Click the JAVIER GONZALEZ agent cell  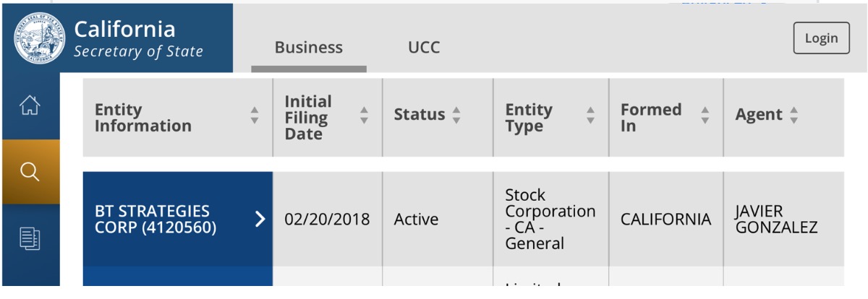point(775,220)
